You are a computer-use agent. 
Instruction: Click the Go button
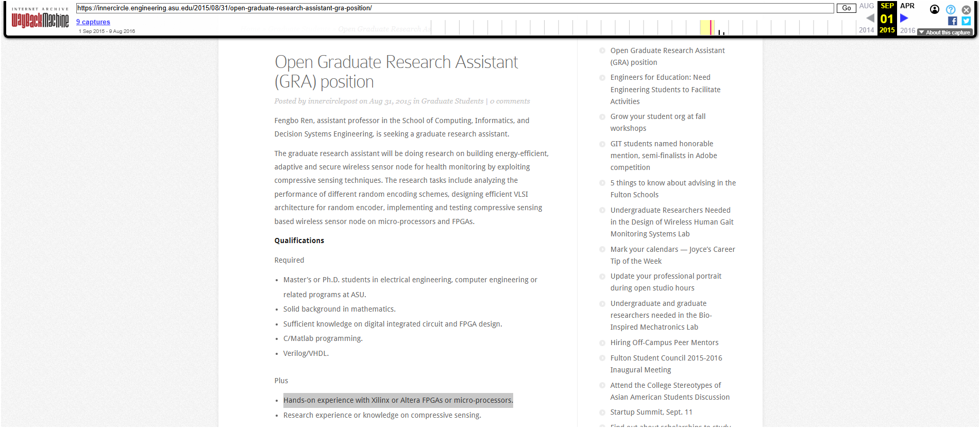(846, 8)
